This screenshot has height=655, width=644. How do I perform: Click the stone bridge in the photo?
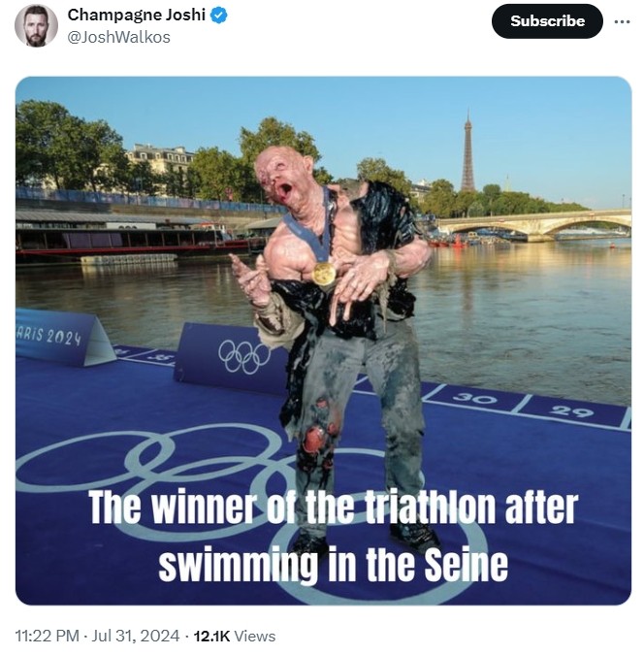534,225
